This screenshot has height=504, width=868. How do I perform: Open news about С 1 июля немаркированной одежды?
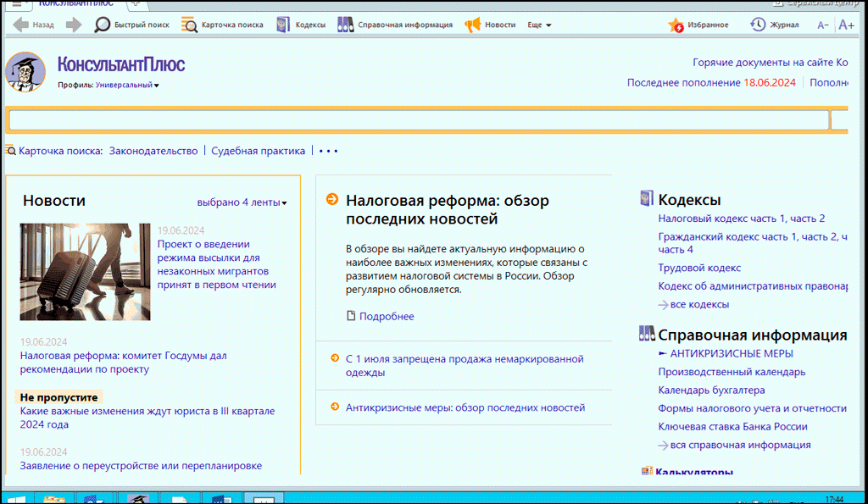pyautogui.click(x=465, y=366)
